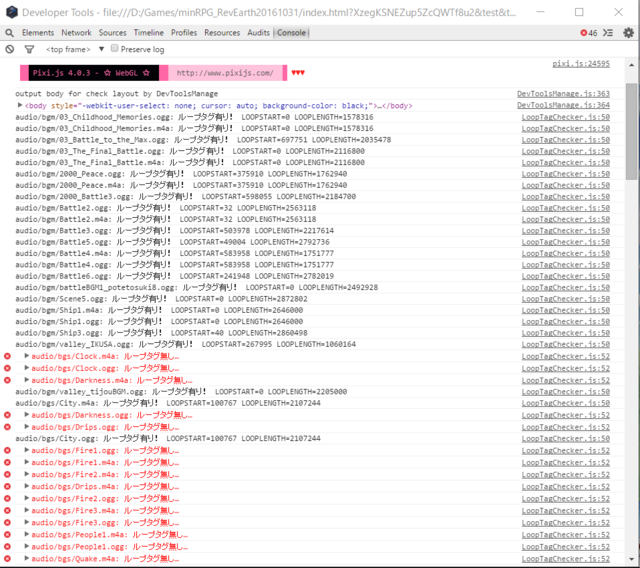Maximize the Developer Tools window
Viewport: 640px width, 568px height.
tap(579, 12)
